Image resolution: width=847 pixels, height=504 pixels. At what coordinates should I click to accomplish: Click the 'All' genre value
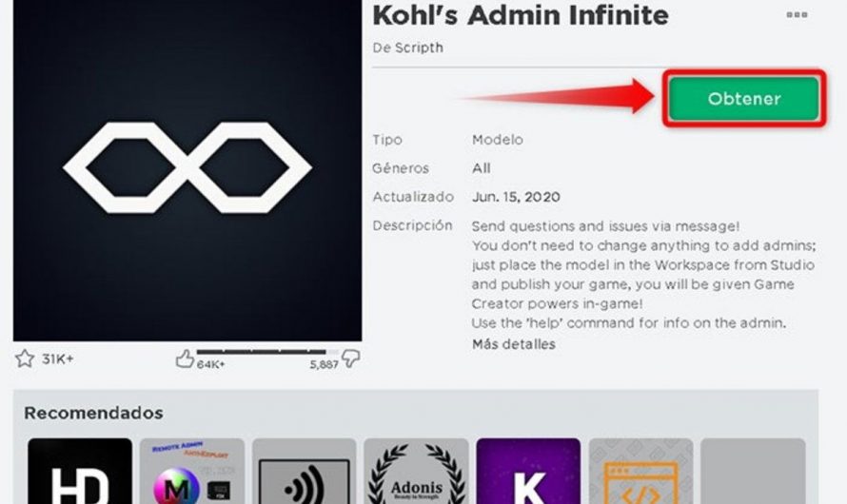coord(482,168)
